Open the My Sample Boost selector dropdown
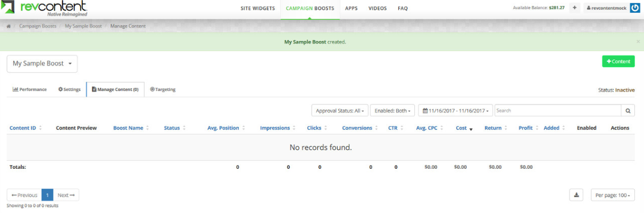 pyautogui.click(x=42, y=63)
